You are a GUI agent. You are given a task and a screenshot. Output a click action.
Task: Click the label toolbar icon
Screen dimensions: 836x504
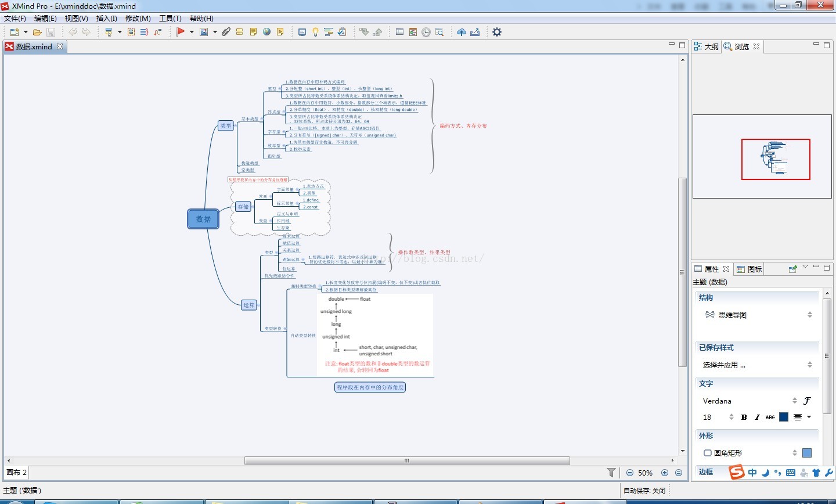(240, 32)
